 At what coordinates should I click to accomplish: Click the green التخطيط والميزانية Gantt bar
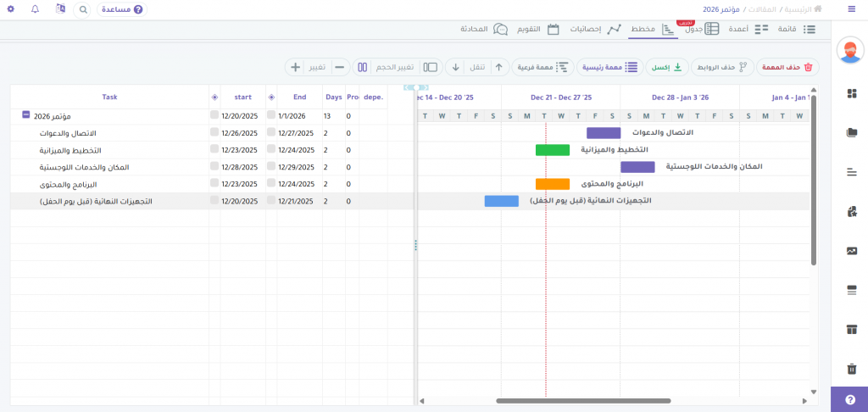point(552,150)
